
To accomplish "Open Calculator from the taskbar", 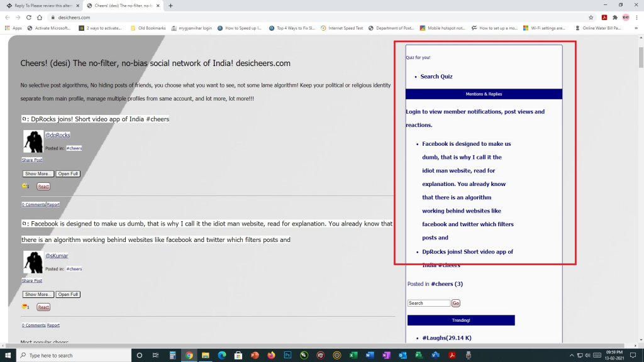I will pos(172,355).
